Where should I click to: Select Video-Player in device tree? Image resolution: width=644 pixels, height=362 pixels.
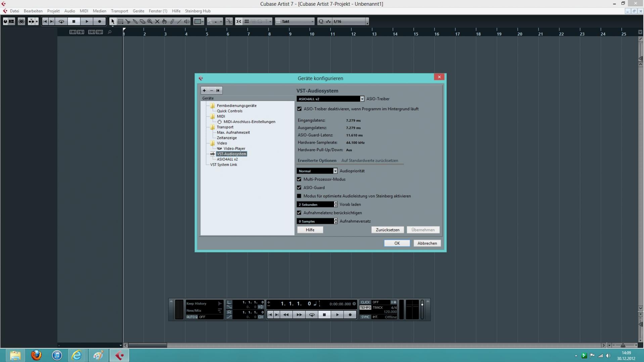tap(234, 149)
